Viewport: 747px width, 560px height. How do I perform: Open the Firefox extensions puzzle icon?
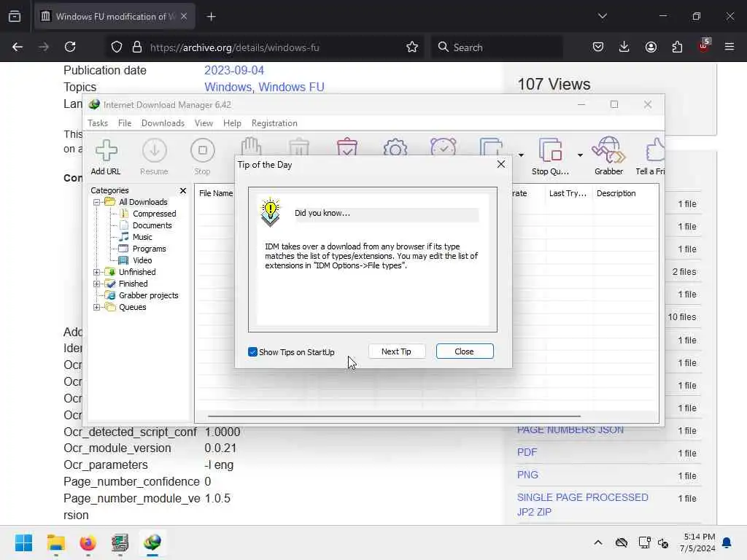pos(677,47)
